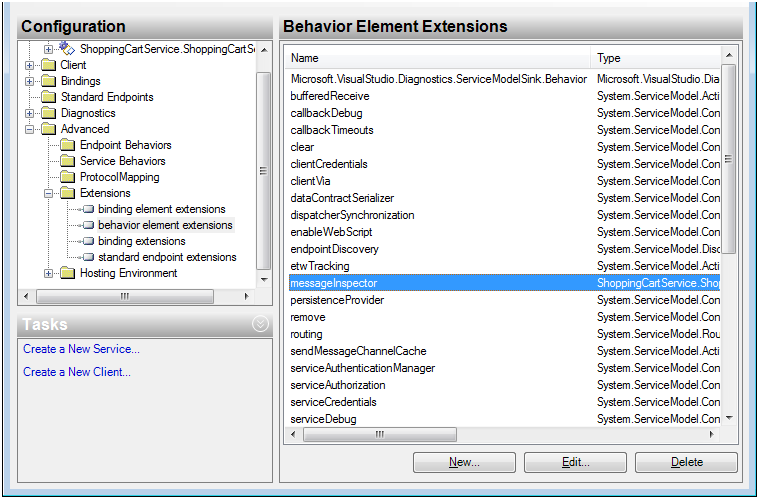This screenshot has width=759, height=499.
Task: Select standard endpoint extensions tree item
Action: tap(167, 257)
